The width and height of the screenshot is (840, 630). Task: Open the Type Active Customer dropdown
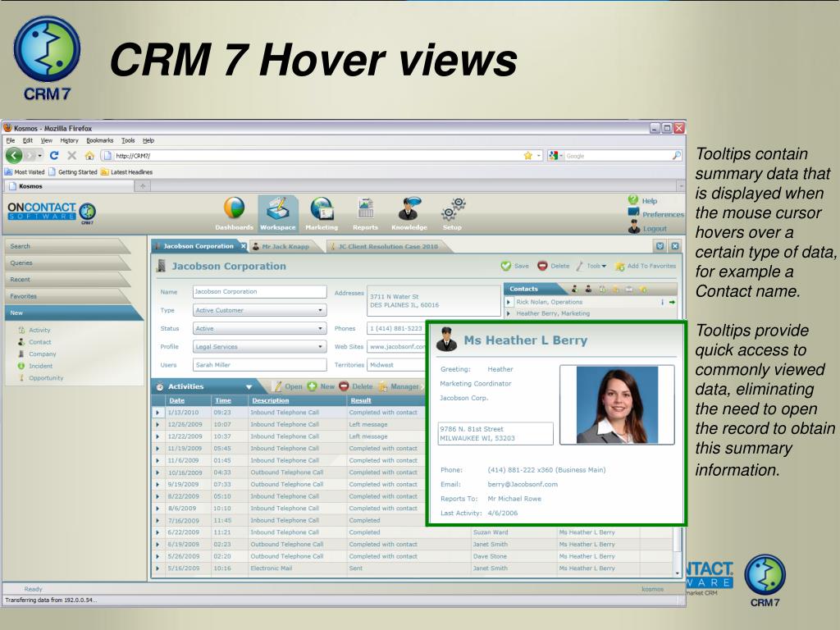tap(260, 310)
